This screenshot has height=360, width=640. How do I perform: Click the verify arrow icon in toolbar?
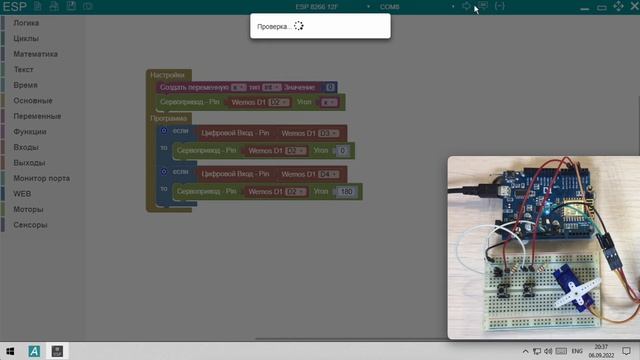[466, 6]
